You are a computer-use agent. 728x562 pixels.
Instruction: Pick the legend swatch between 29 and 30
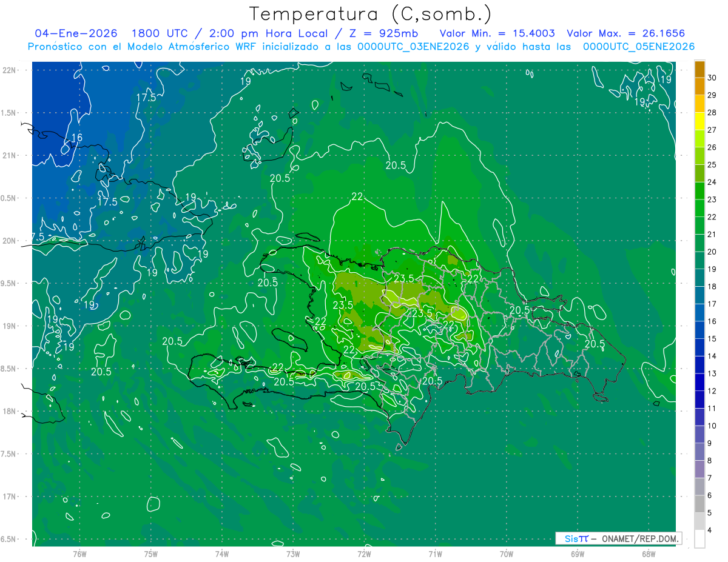coord(699,87)
